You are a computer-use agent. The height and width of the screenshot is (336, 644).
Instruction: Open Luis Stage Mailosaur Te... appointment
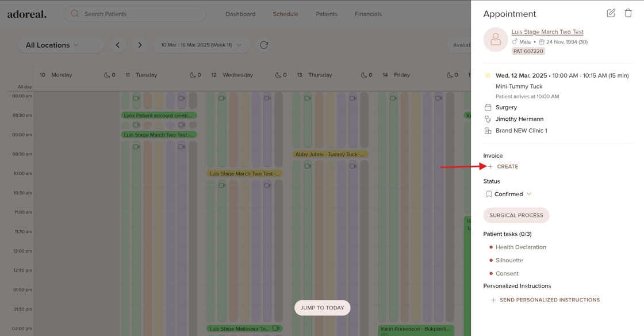[244, 329]
